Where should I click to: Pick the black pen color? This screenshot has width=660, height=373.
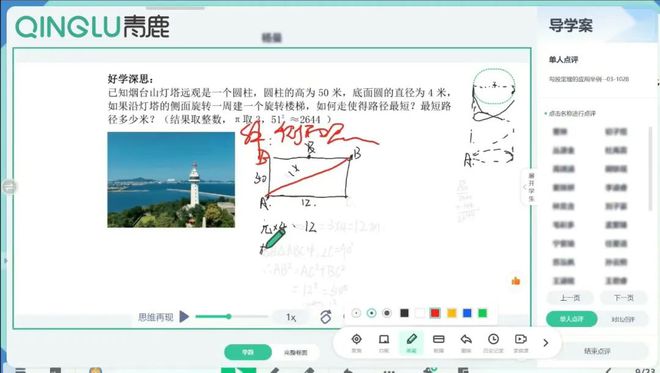click(x=404, y=313)
